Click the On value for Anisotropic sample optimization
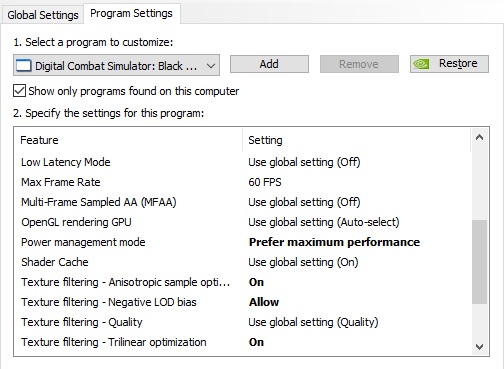Screen dimensions: 504x369 256,282
